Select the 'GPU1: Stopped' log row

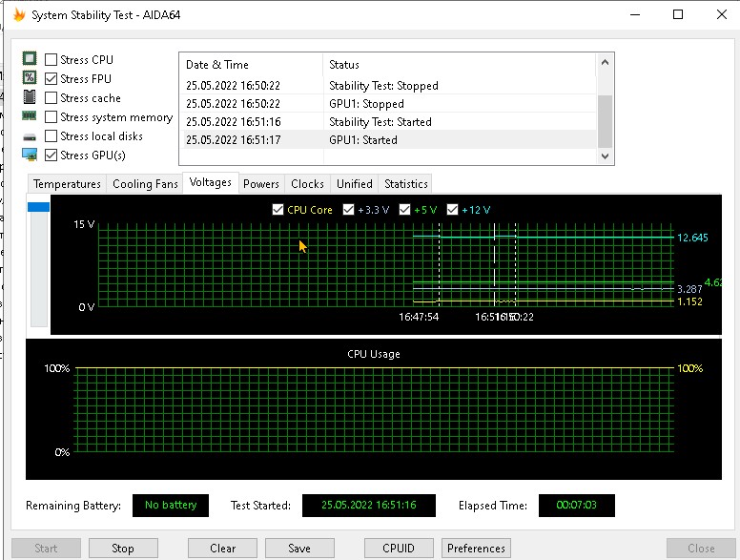(387, 103)
